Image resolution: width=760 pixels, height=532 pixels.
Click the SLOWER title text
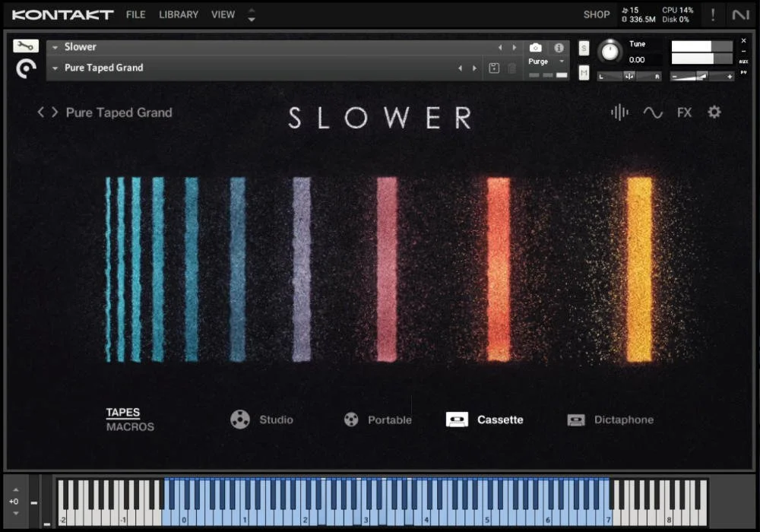pyautogui.click(x=379, y=118)
